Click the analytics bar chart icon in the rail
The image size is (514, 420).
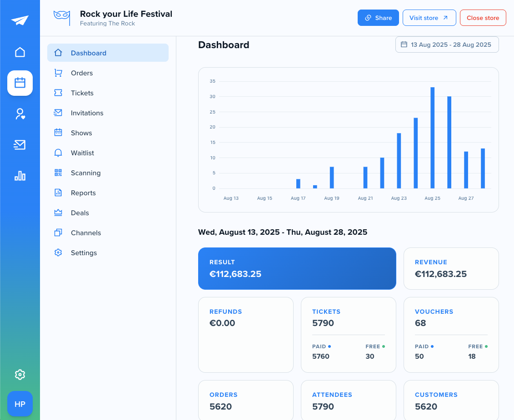click(20, 176)
